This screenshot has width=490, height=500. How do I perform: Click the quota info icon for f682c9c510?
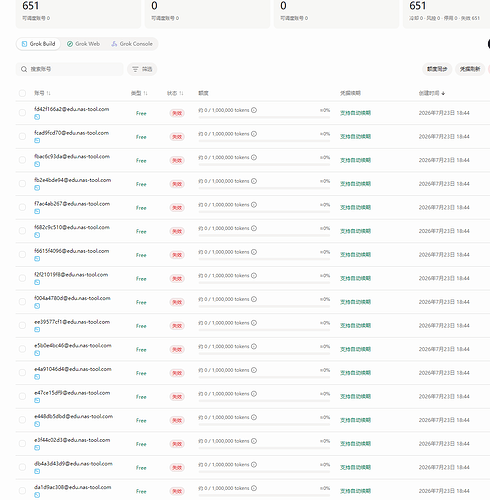point(254,228)
